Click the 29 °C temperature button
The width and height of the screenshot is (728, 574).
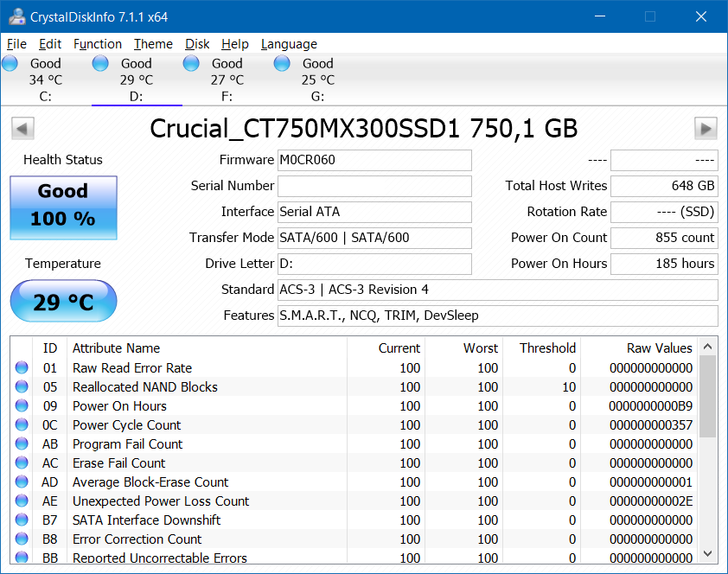64,301
